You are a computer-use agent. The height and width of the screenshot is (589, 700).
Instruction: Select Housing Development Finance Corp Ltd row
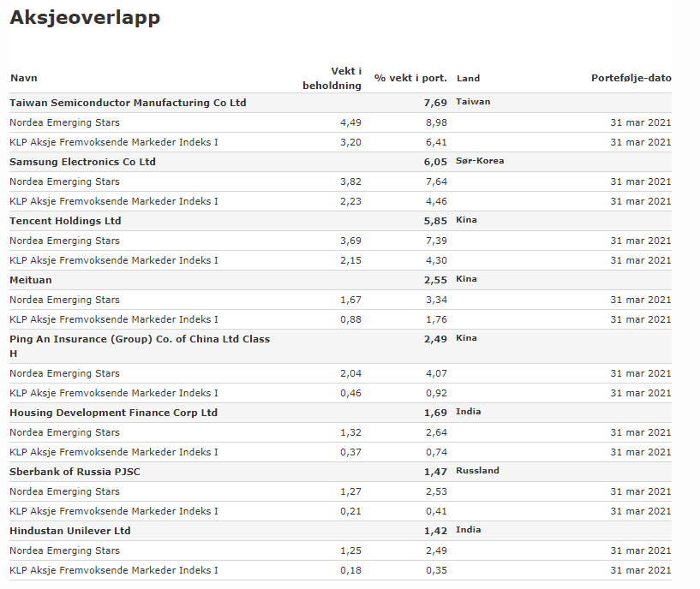pyautogui.click(x=340, y=413)
